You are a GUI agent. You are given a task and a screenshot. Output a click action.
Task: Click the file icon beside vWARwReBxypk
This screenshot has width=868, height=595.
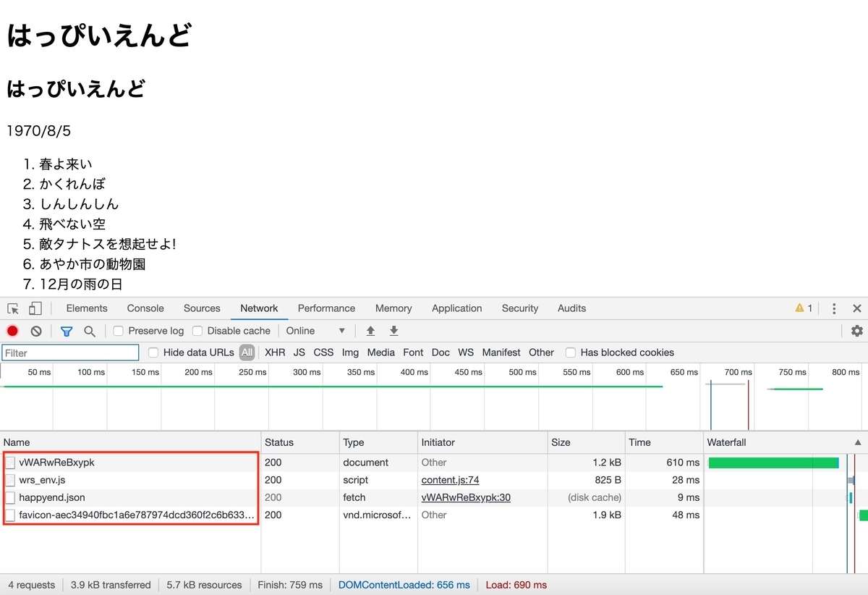click(x=10, y=463)
